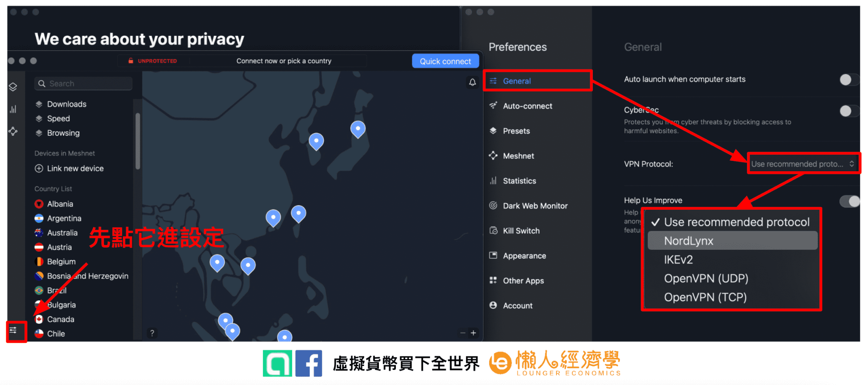
Task: Select the Taiwan server pin on the map
Action: tap(298, 214)
